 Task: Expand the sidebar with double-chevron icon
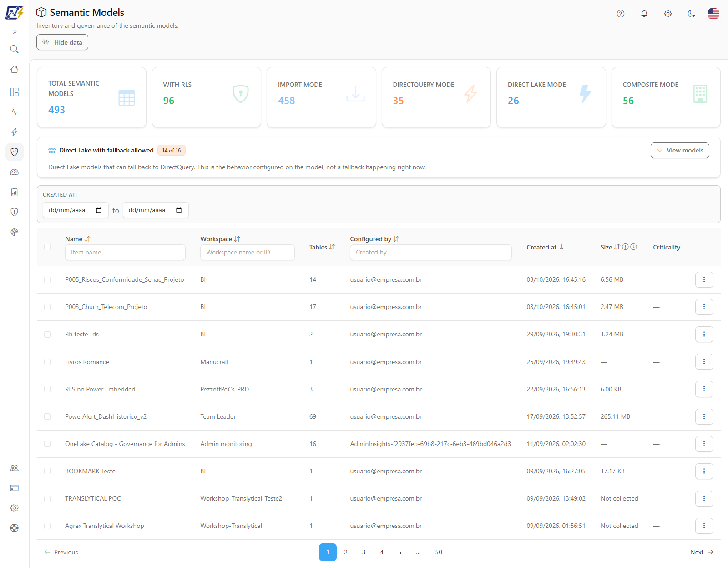point(14,32)
